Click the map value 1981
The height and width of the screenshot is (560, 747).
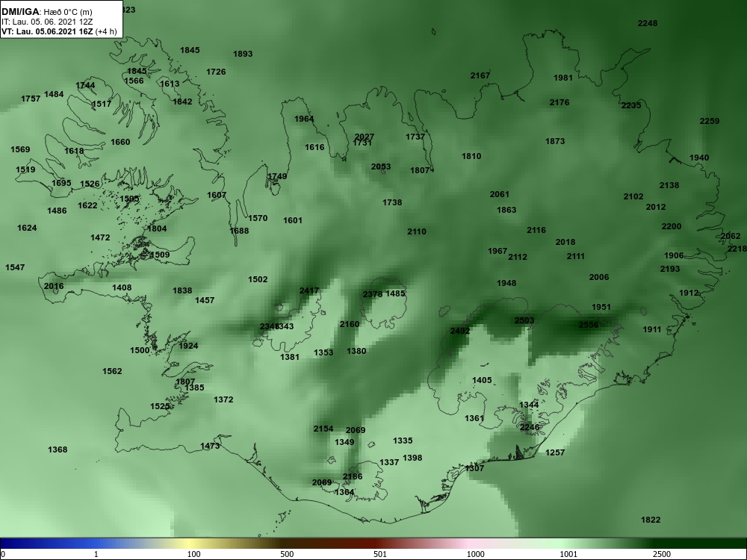563,78
